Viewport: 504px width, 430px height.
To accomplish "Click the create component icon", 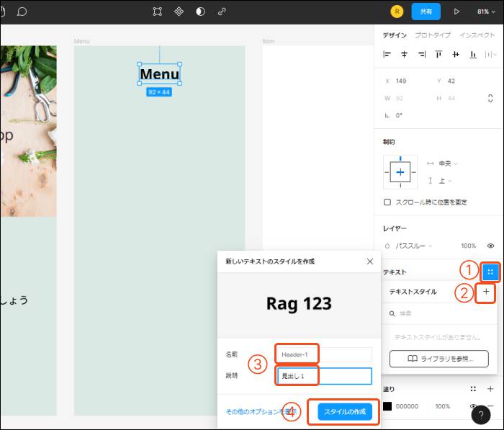I will 179,12.
